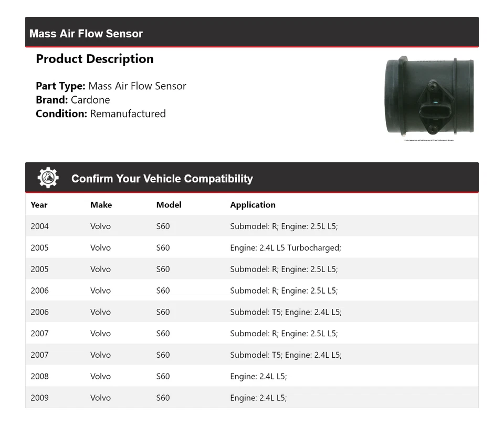Click the Cardone brand name text
The image size is (504, 425).
pos(90,100)
